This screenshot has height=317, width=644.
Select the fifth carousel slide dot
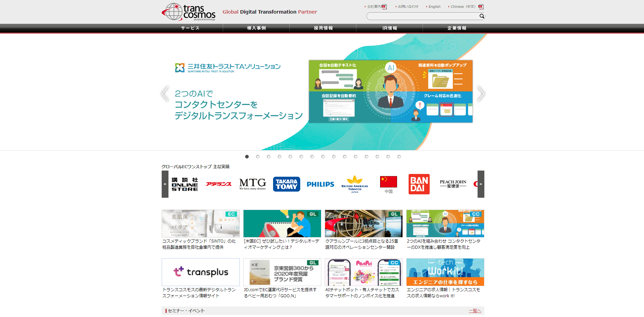point(290,157)
